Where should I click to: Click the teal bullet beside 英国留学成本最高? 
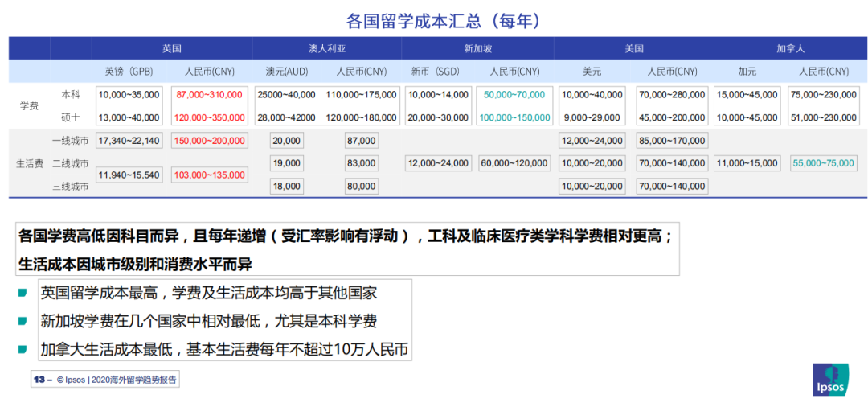tap(23, 293)
